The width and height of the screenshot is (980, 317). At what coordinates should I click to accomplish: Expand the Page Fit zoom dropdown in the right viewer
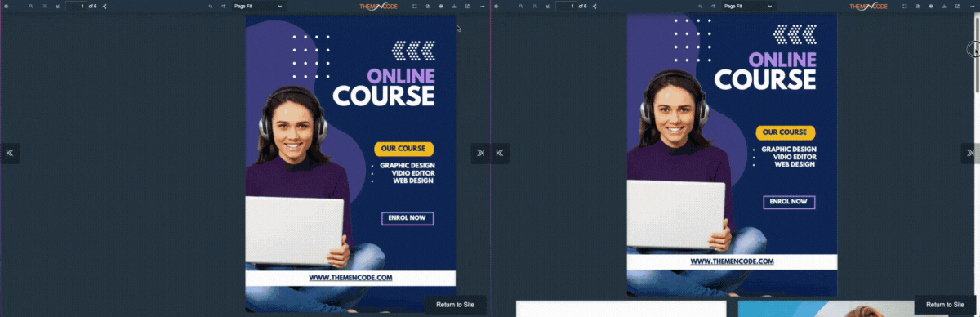748,7
